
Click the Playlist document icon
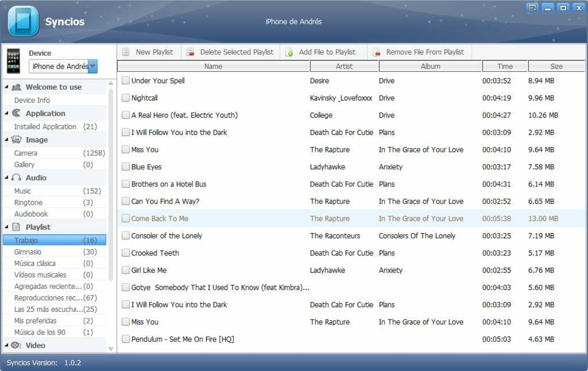(16, 227)
